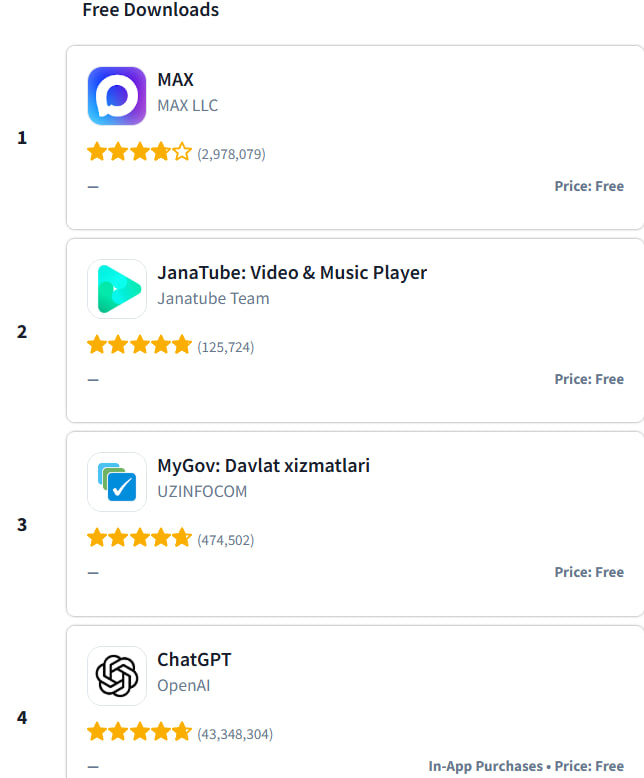Visit the MAX LLC developer link
644x778 pixels.
click(187, 105)
